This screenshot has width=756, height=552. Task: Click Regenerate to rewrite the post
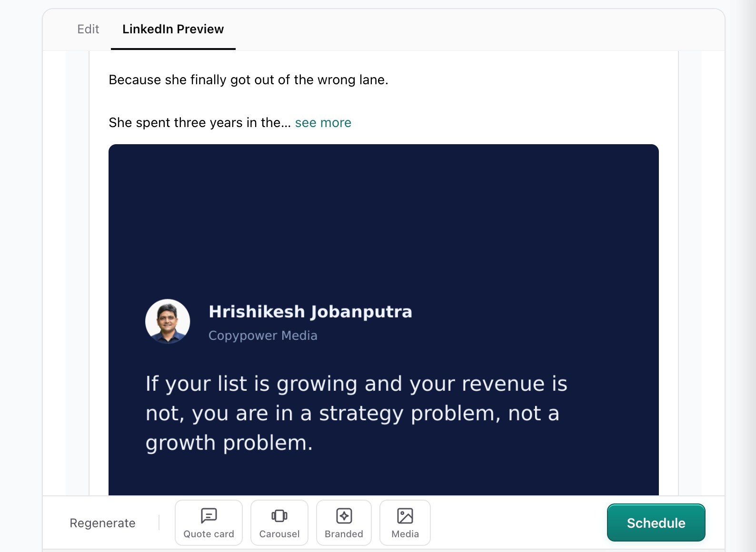click(102, 523)
